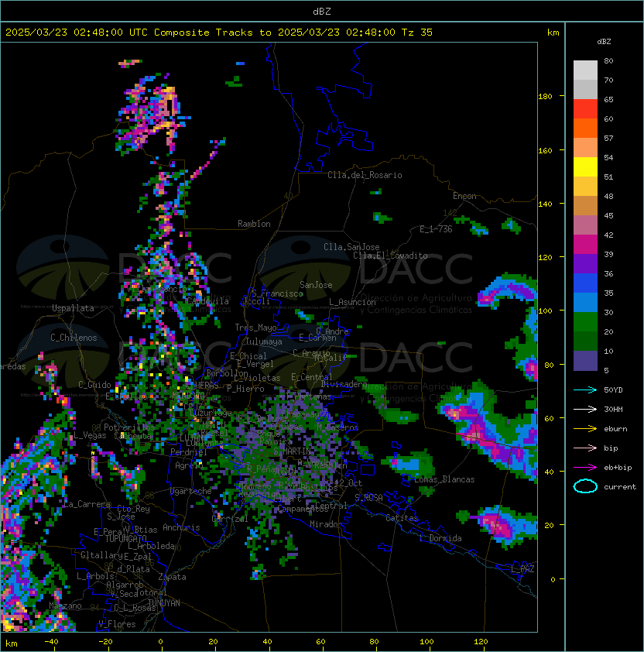
Task: Click the Clla.del_Rosario map label
Action: point(365,175)
